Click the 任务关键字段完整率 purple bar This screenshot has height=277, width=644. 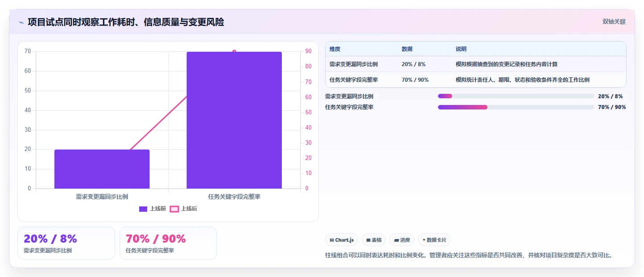pos(234,120)
